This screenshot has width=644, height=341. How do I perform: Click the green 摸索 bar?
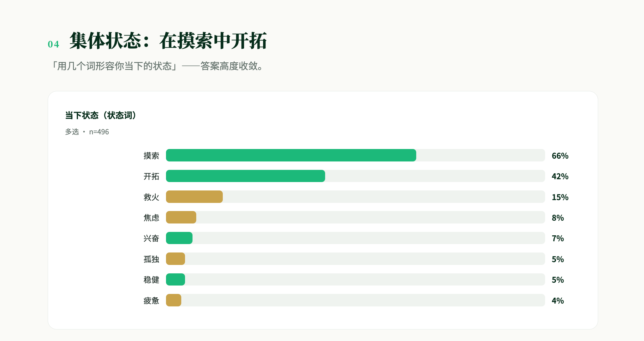coord(291,155)
